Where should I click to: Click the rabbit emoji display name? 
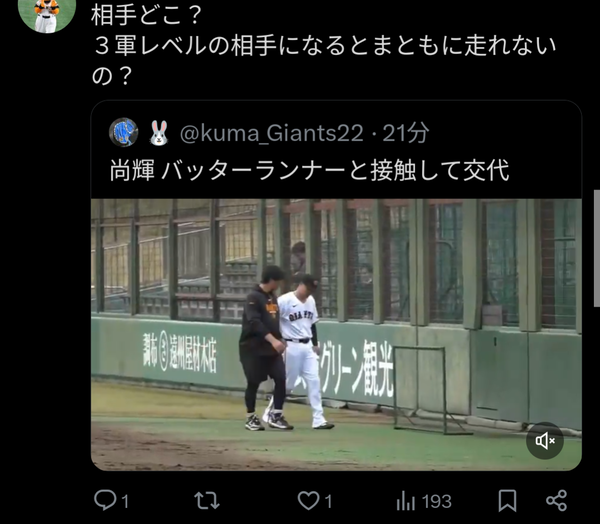[159, 133]
